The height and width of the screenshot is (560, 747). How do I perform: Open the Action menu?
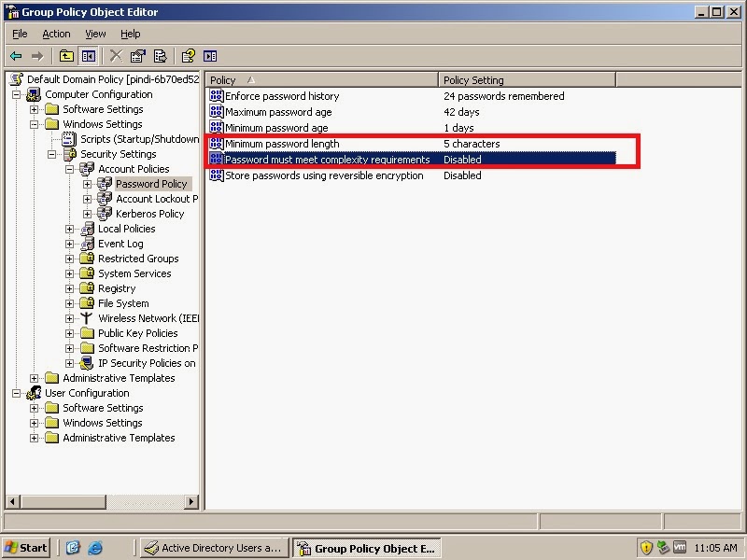click(x=56, y=34)
